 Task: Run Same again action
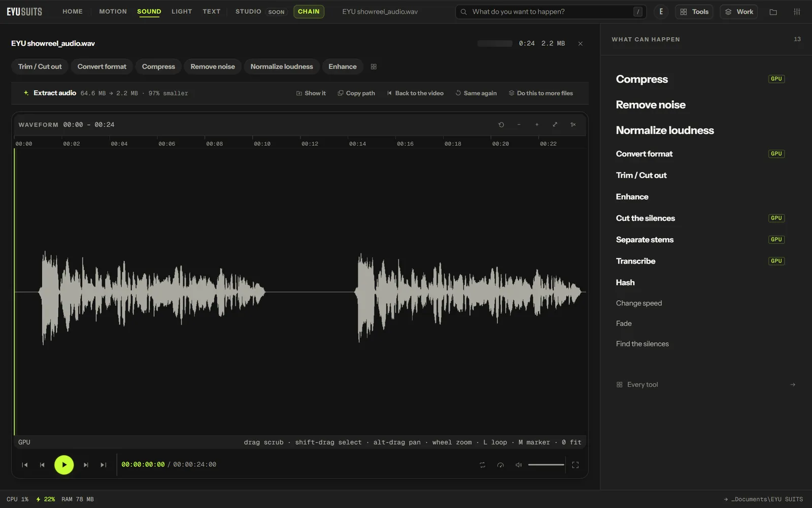coord(476,93)
